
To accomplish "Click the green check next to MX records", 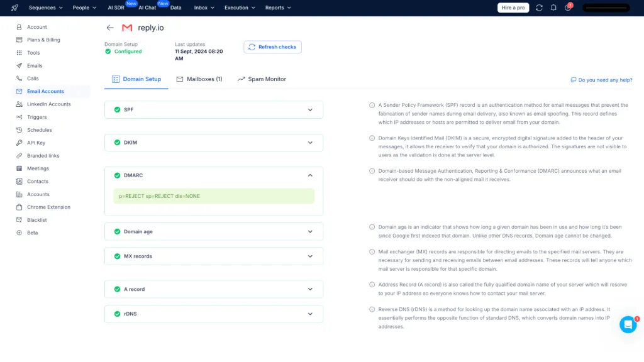I will 117,256.
